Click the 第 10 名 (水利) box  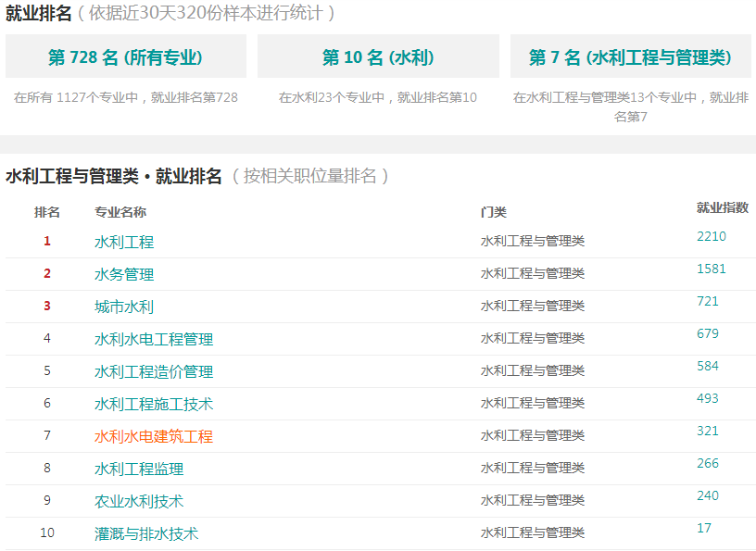coord(378,56)
